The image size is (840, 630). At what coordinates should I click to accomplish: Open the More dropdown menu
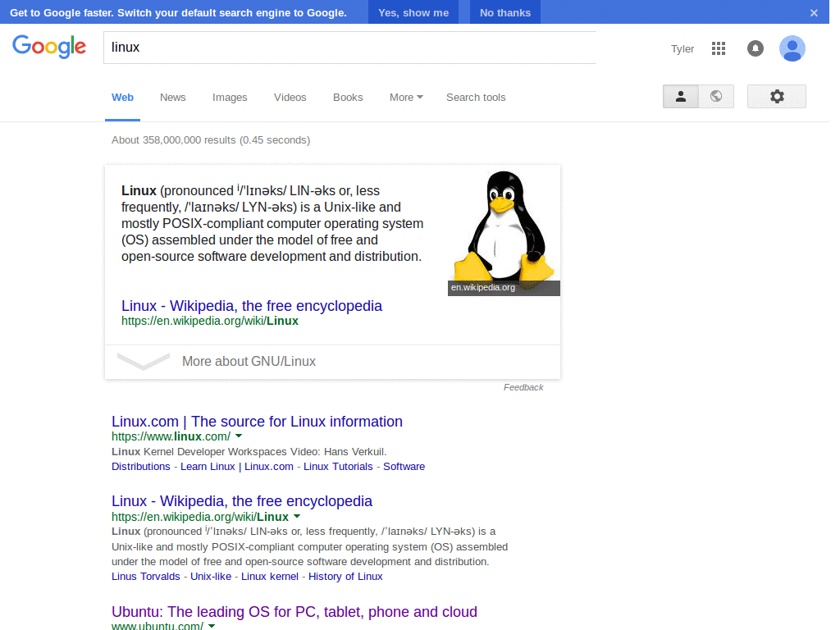tap(406, 98)
